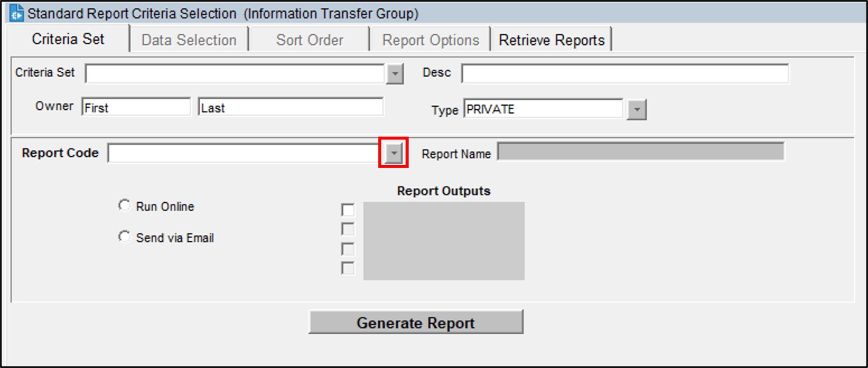Open the Sort Order tab
The image size is (868, 368).
(310, 40)
